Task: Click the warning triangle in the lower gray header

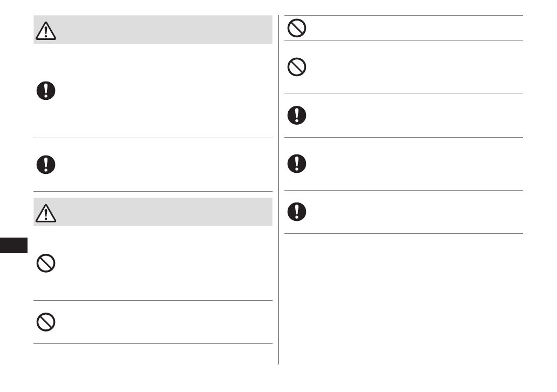Action: coord(46,213)
